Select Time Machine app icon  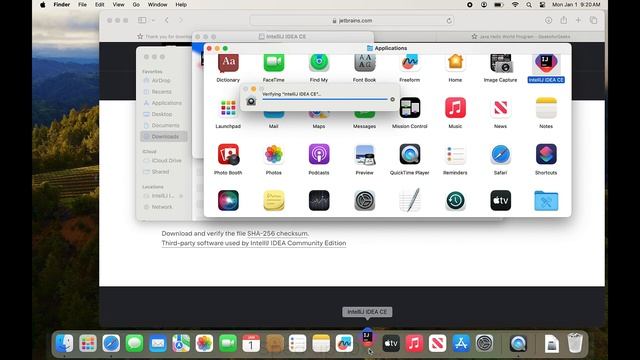(x=455, y=200)
